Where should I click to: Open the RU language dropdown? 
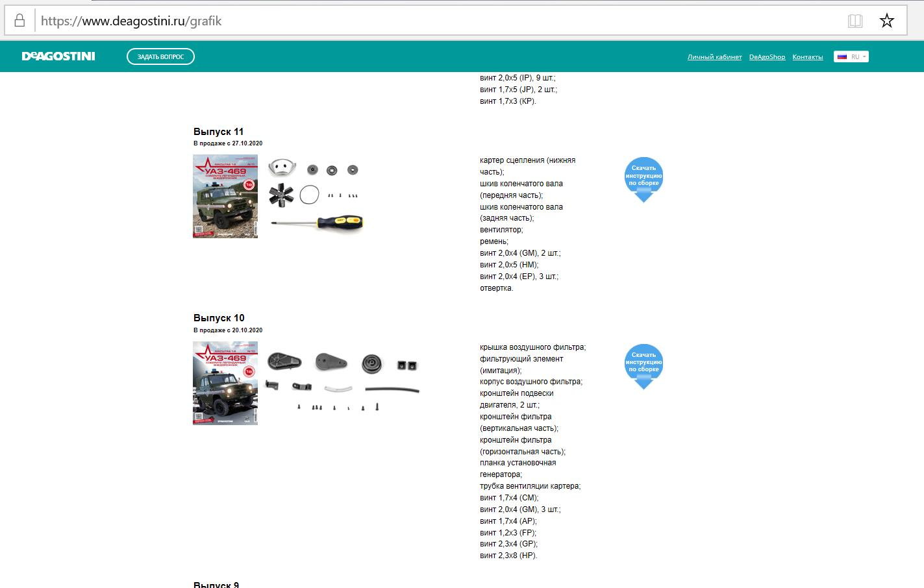coord(851,56)
